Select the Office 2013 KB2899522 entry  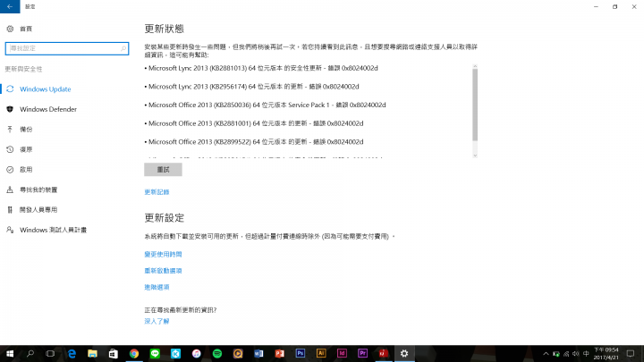pyautogui.click(x=254, y=142)
